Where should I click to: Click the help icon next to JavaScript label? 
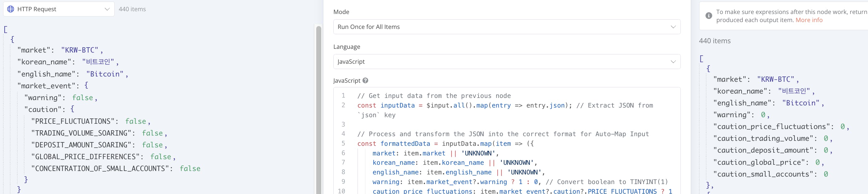365,81
